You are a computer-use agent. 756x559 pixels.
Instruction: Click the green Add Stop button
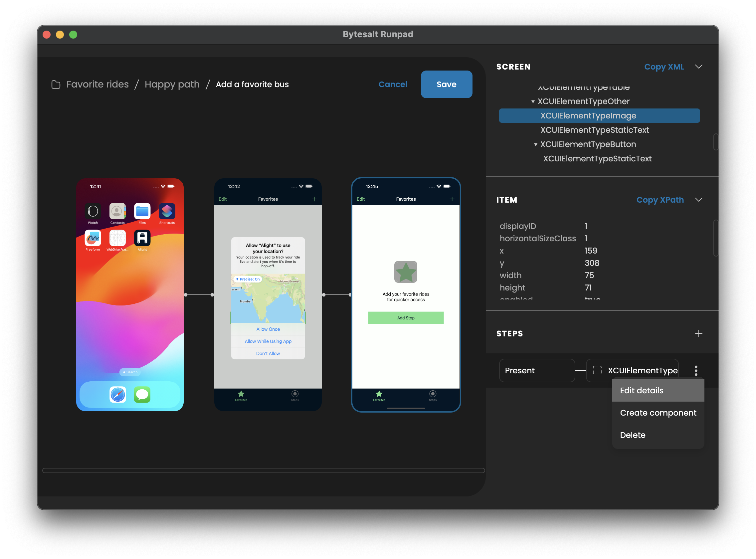tap(406, 318)
